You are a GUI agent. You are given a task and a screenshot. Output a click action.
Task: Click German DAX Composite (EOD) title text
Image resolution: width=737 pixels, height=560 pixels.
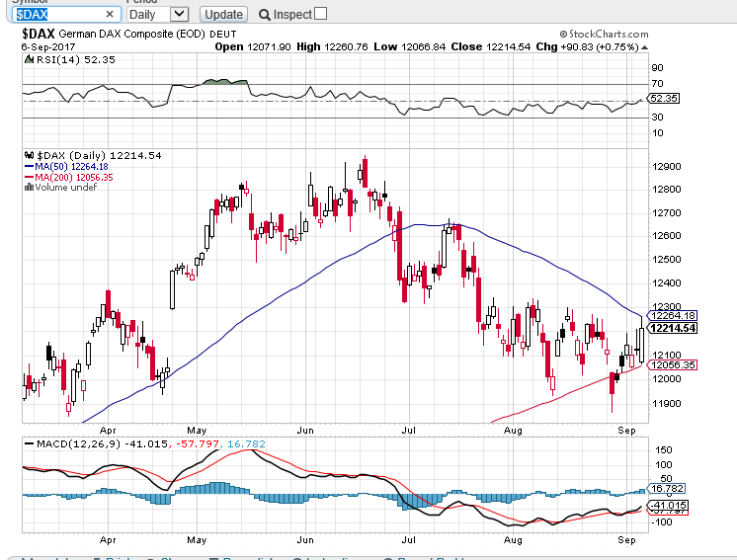[x=132, y=35]
